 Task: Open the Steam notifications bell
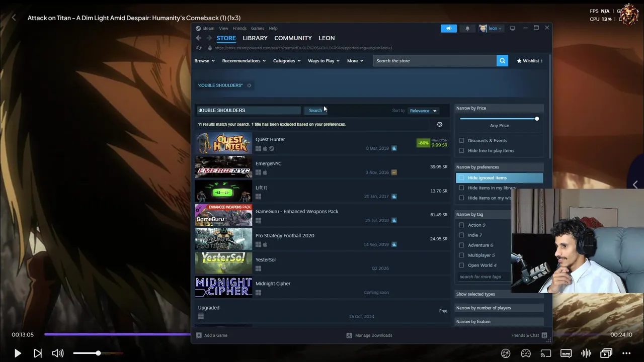[467, 28]
